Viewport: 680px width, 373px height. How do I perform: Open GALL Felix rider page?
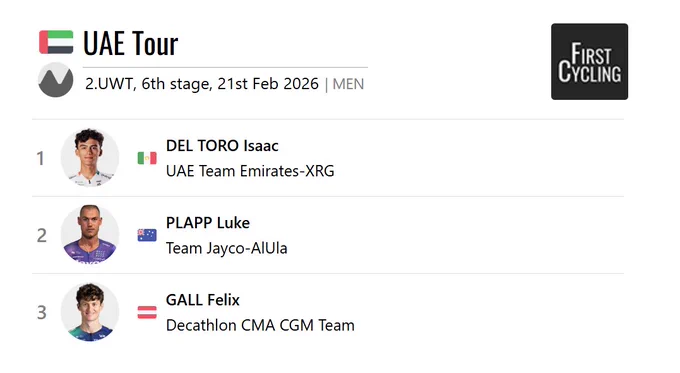click(203, 300)
